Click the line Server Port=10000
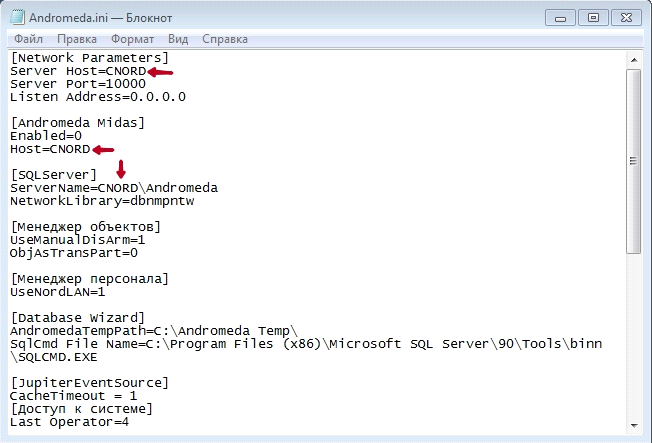 (78, 84)
